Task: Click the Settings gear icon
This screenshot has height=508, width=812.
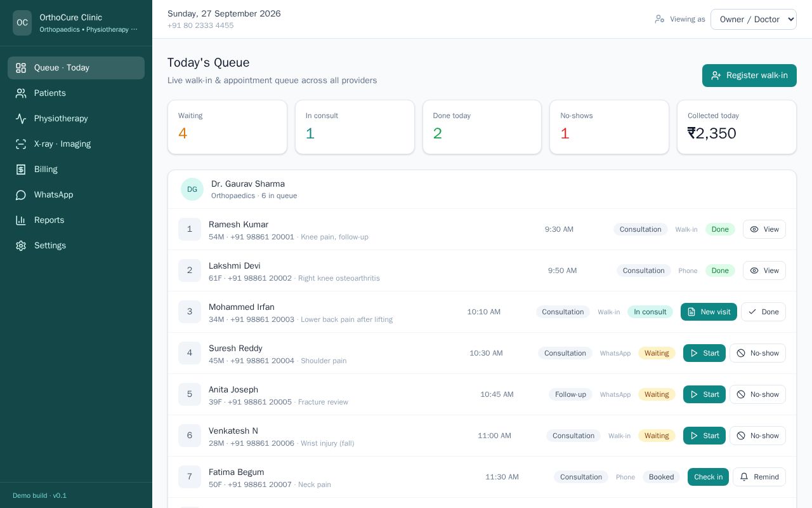Action: tap(21, 246)
